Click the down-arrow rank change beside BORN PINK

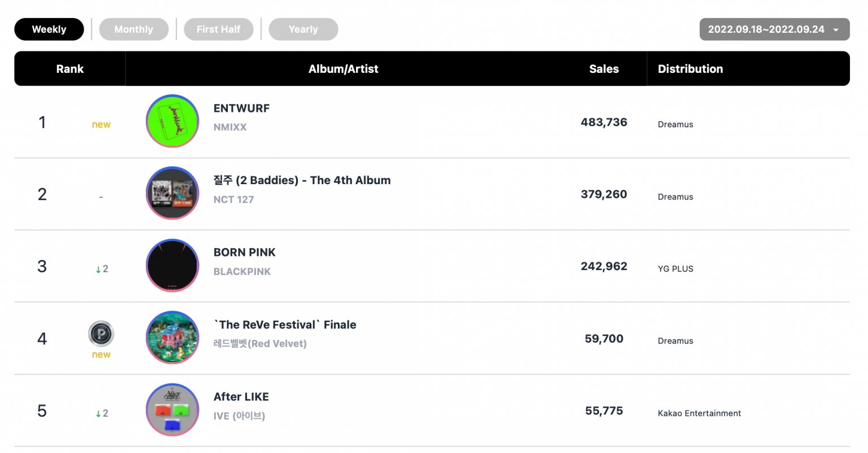102,269
